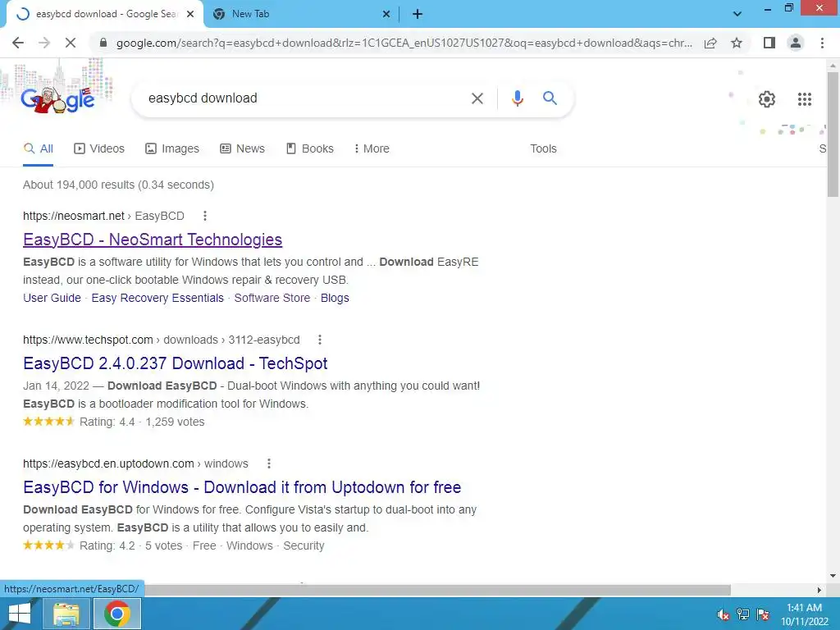
Task: Open Chrome's three-dot menu
Action: point(822,43)
